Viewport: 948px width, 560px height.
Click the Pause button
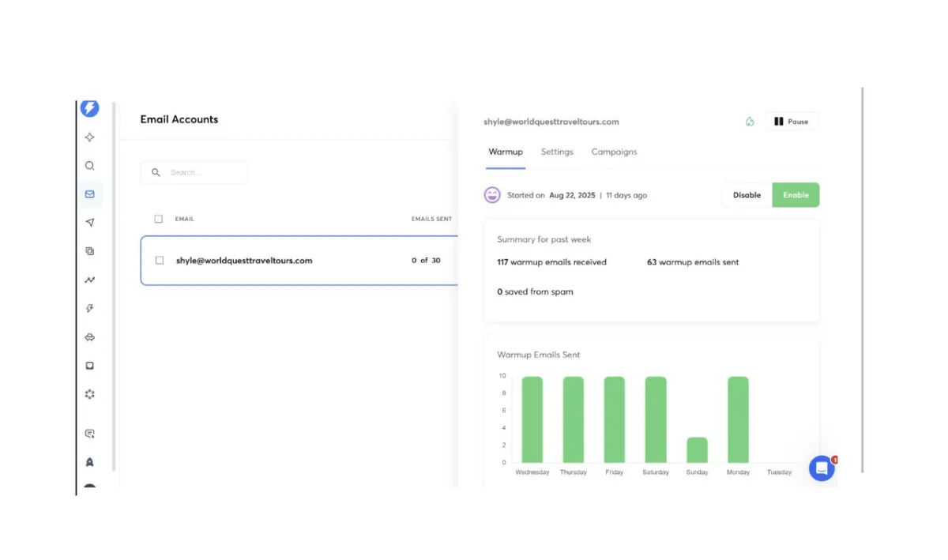click(x=792, y=122)
